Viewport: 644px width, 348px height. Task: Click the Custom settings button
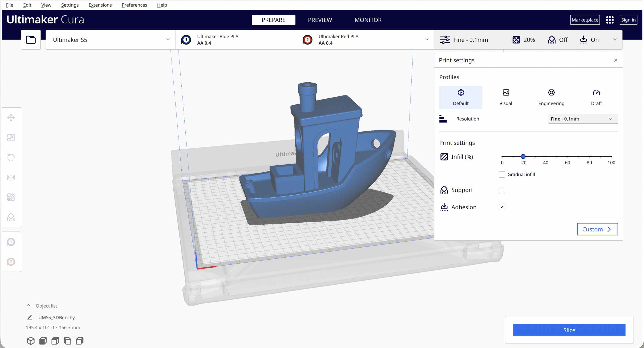[597, 229]
